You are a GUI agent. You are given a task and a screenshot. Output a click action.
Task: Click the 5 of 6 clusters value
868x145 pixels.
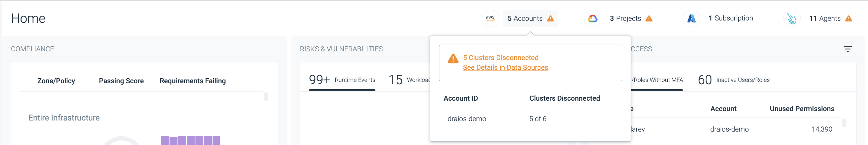[538, 119]
